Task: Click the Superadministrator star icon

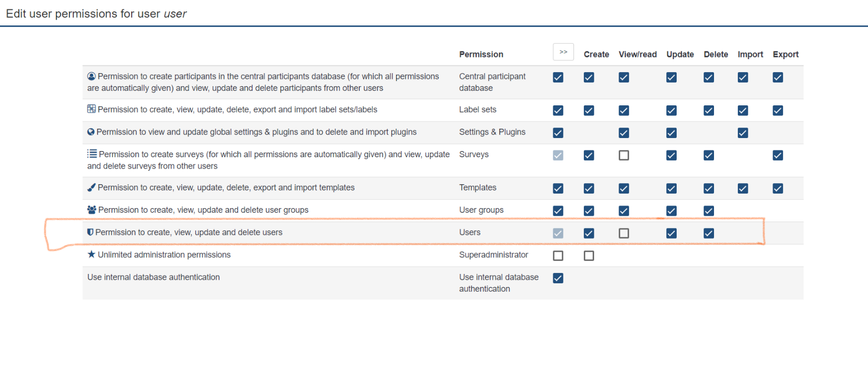Action: click(91, 254)
